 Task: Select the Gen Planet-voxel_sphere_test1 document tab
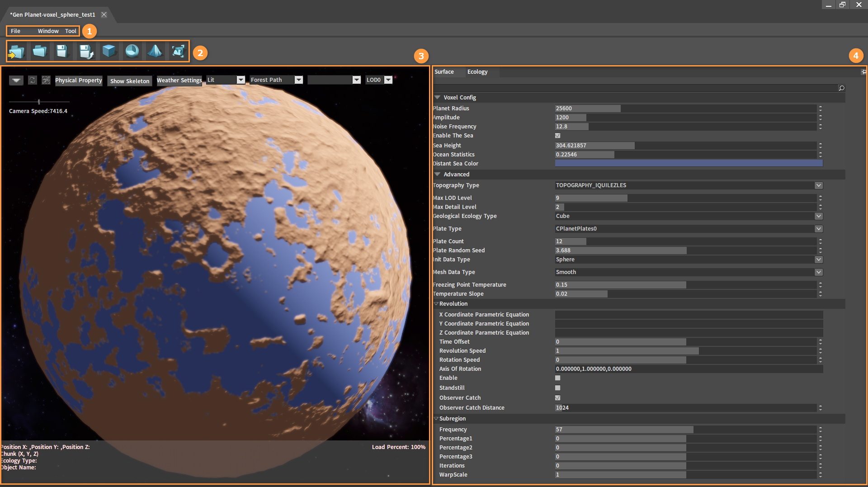pyautogui.click(x=53, y=14)
